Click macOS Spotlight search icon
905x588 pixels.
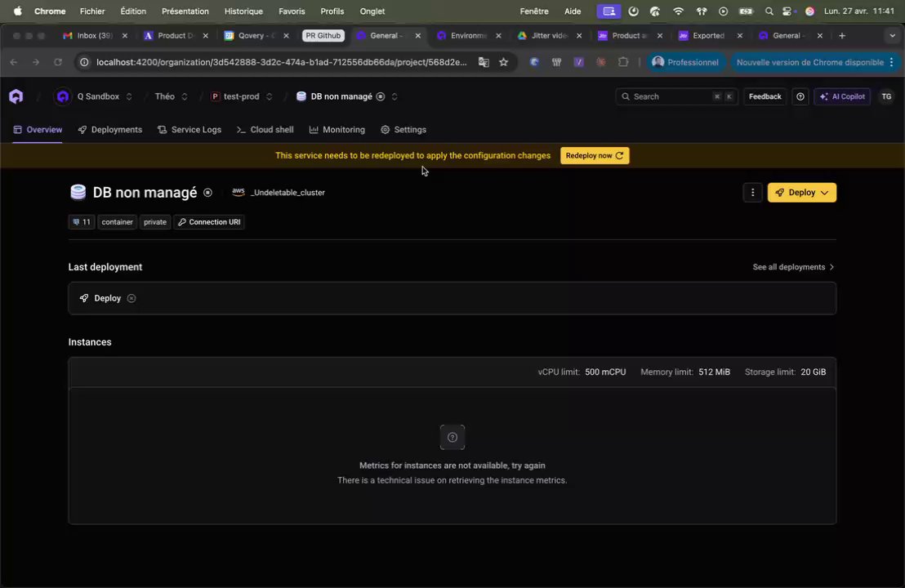tap(769, 11)
